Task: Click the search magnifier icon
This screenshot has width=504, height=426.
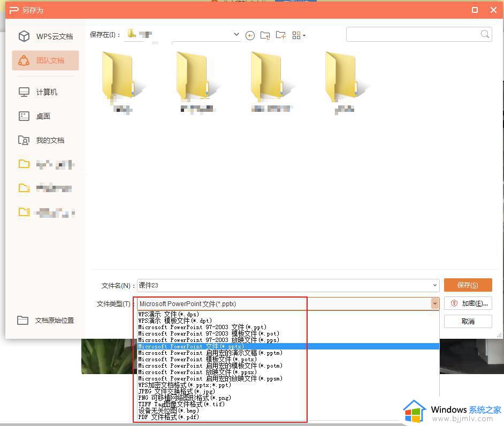Action: tap(485, 34)
